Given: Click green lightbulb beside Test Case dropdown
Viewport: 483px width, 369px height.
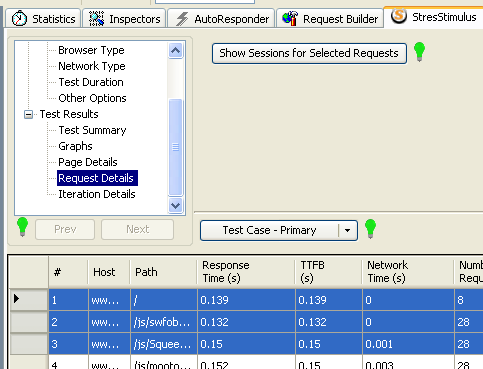Looking at the screenshot, I should (x=370, y=229).
